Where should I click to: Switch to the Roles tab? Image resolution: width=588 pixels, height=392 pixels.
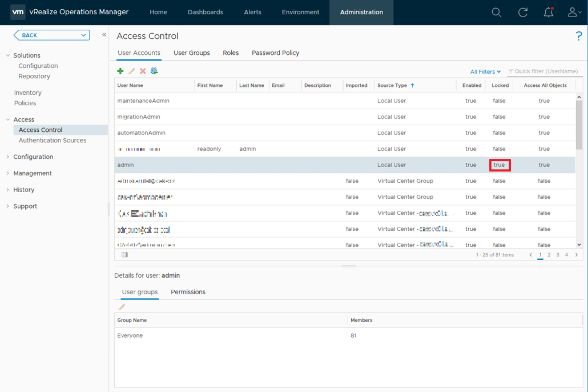click(231, 53)
